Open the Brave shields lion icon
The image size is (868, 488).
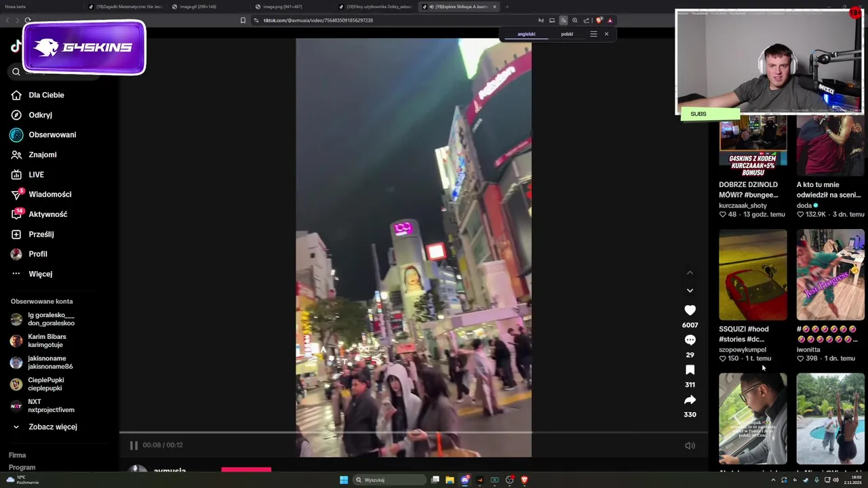[x=598, y=20]
